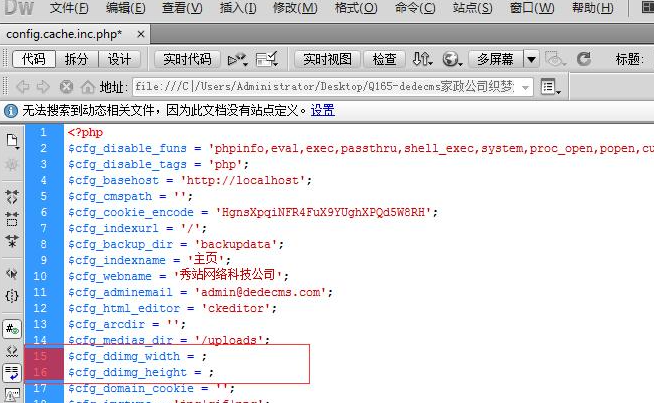
Task: Click on $cfg_backup_dir code line
Action: (176, 244)
